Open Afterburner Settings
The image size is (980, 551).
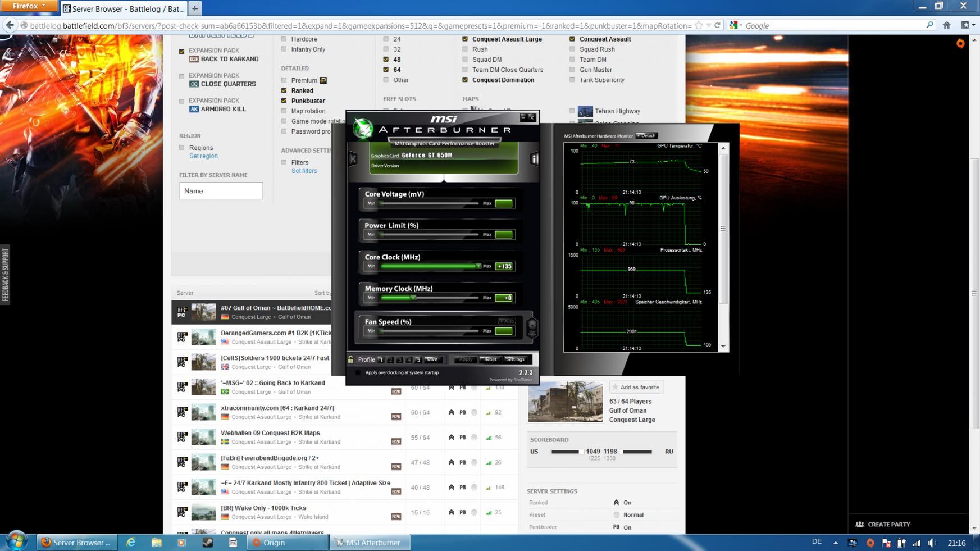(x=515, y=359)
